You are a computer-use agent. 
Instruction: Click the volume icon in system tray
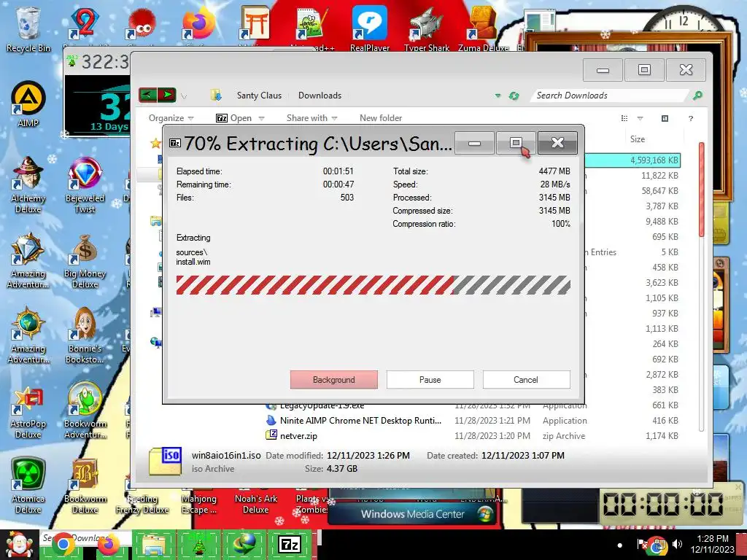point(677,544)
